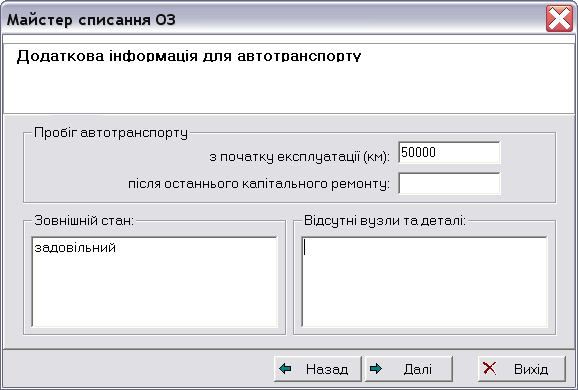Click the word задовільний in the text area
578x390 pixels.
75,247
